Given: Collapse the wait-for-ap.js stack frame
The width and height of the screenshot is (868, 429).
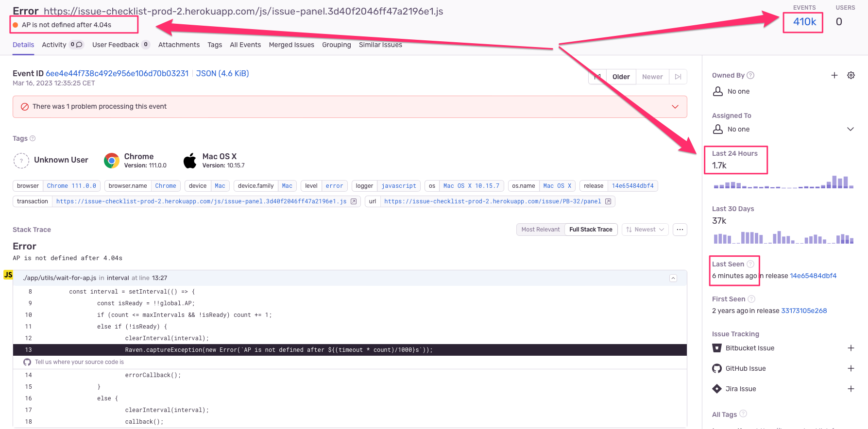Looking at the screenshot, I should (673, 278).
